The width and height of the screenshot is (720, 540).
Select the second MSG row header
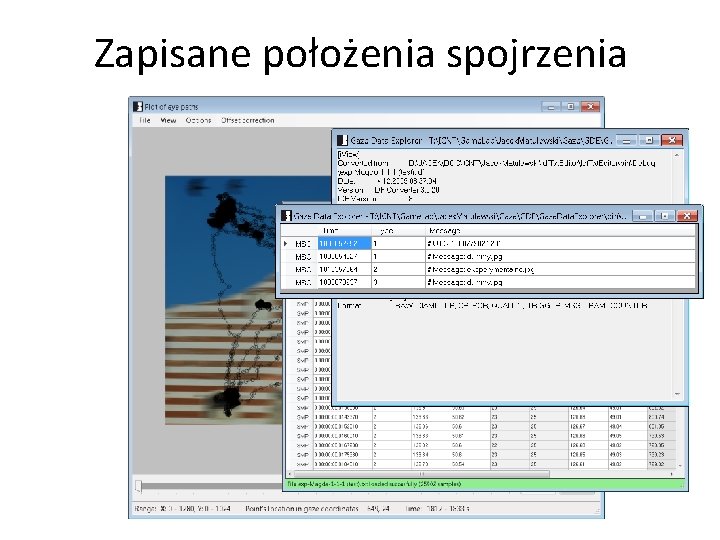pos(299,256)
